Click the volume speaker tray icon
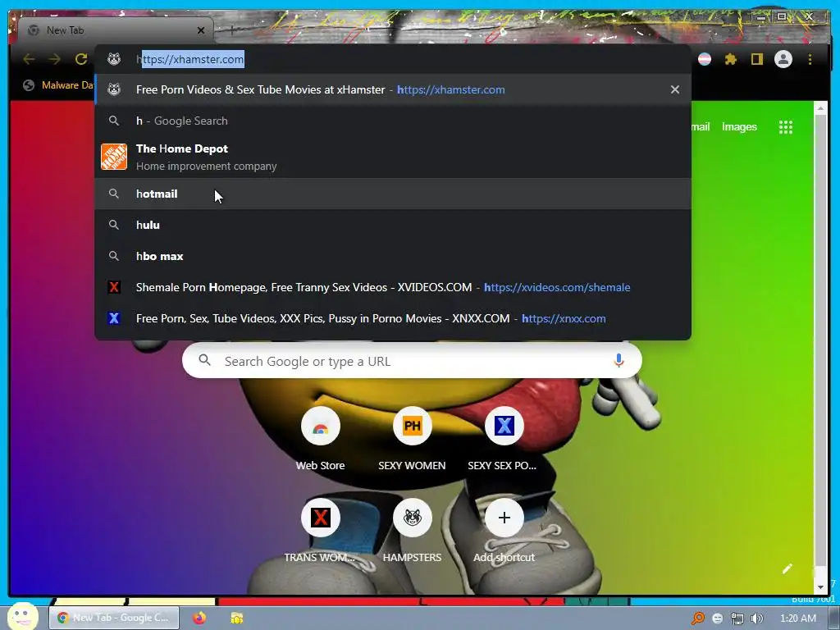 click(x=757, y=619)
